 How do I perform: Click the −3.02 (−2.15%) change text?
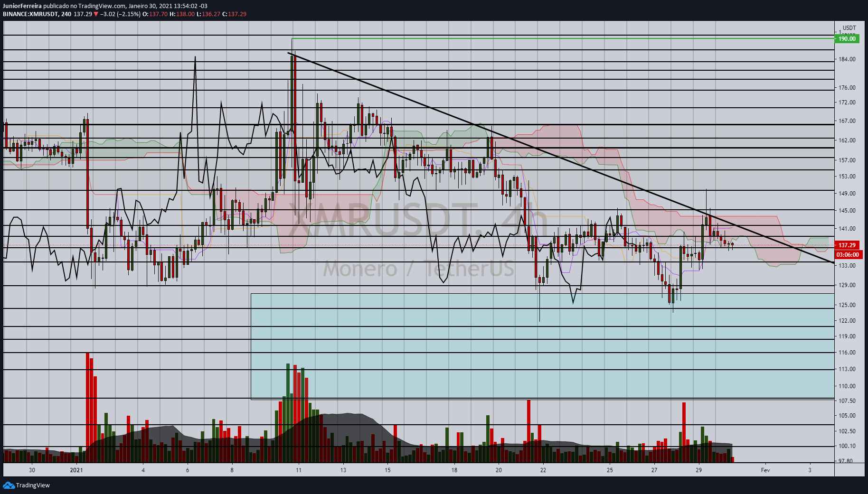pos(120,14)
